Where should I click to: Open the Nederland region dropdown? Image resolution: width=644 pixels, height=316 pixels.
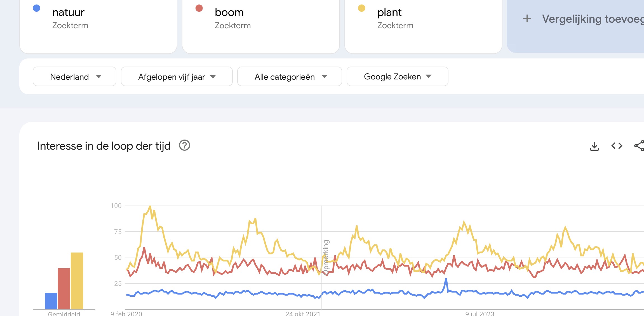pos(74,77)
